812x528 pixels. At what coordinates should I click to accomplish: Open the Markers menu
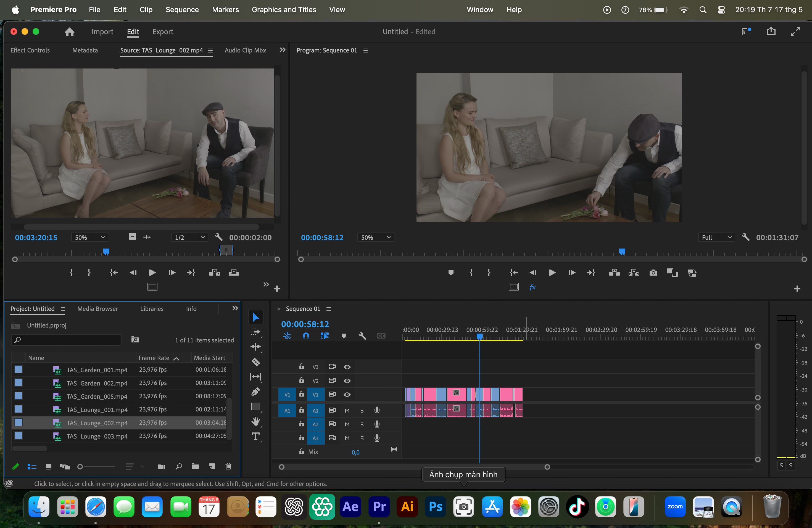(225, 10)
